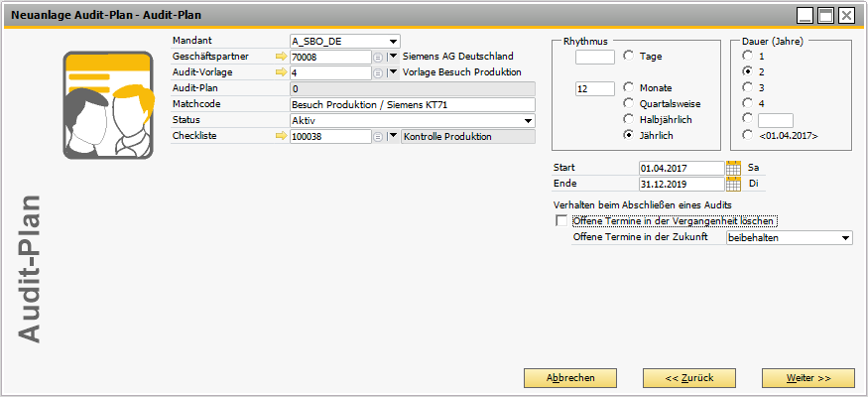Open the round selection-list icon for Checkliste 100038

tap(378, 136)
